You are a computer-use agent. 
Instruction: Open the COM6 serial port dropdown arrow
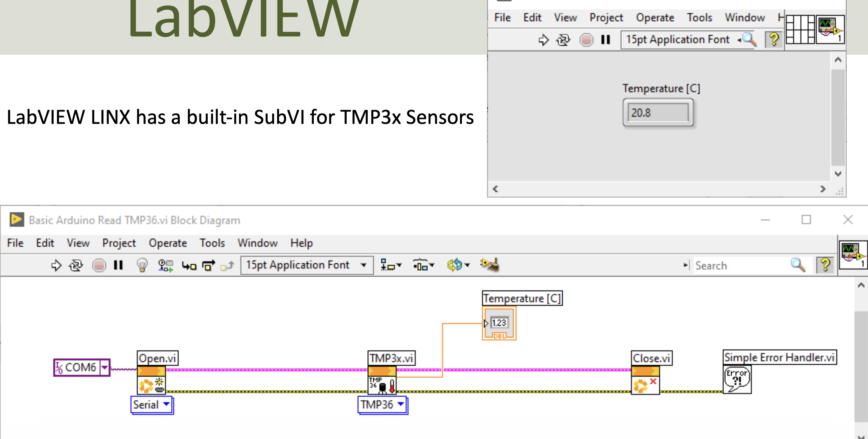click(105, 368)
